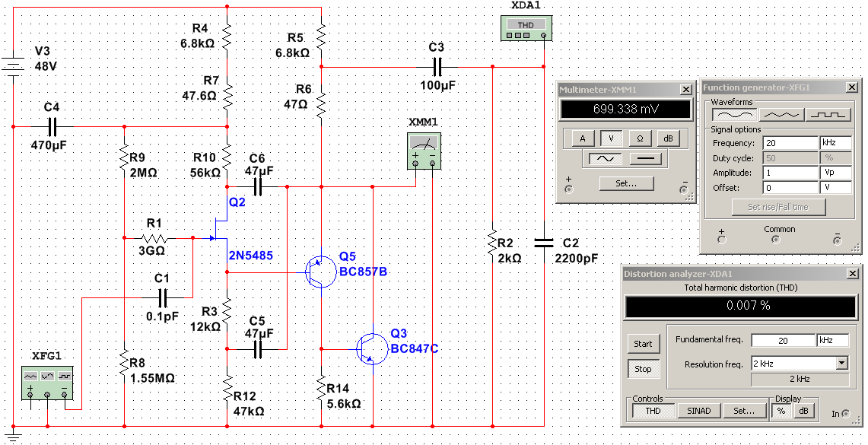The height and width of the screenshot is (445, 868).
Task: Select THD control in distortion analyzer
Action: (654, 410)
